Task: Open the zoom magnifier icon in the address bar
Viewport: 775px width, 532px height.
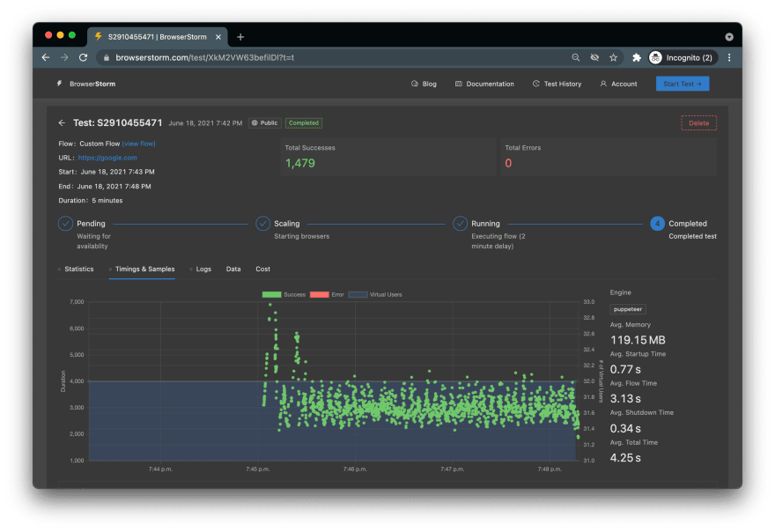Action: click(576, 58)
